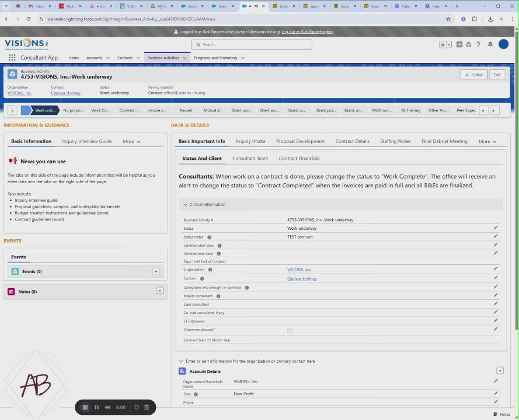Pause the screen recording
The image size is (519, 420).
pyautogui.click(x=97, y=407)
